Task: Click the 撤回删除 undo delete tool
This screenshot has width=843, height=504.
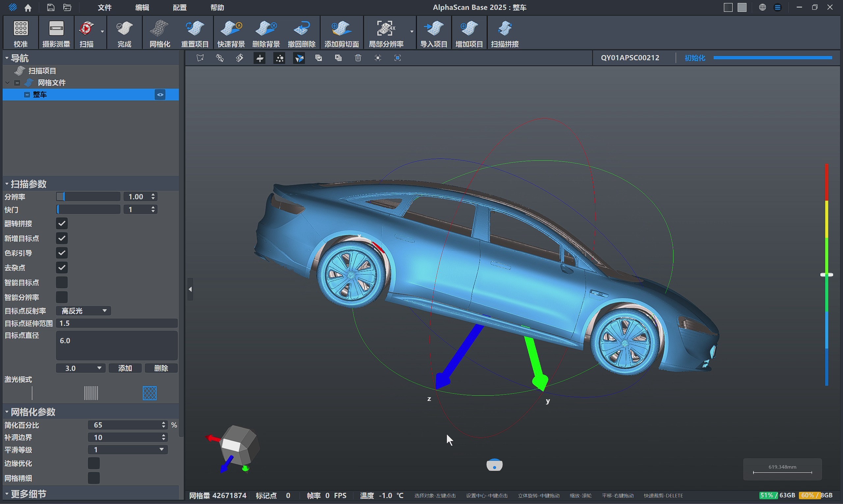Action: point(302,33)
